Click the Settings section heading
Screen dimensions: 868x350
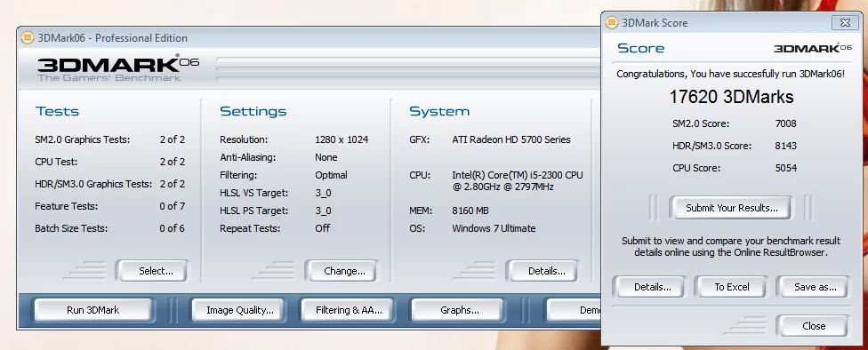coord(253,111)
